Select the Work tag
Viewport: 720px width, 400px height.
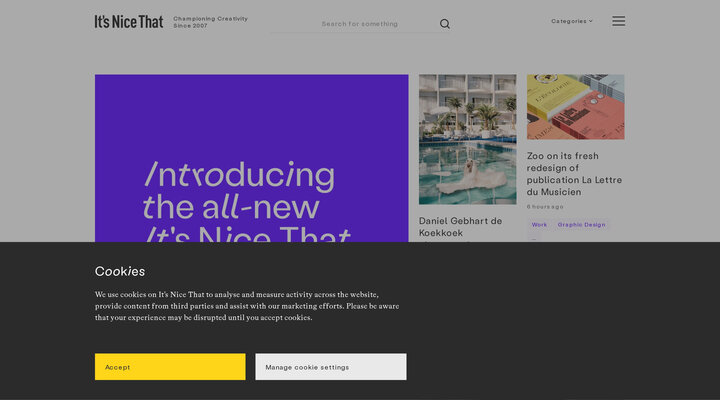539,225
